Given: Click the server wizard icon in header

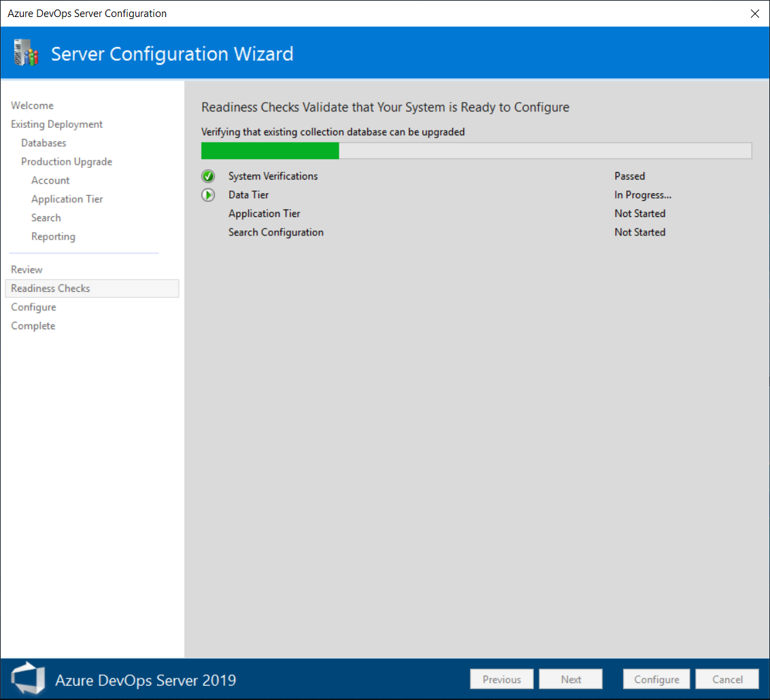Looking at the screenshot, I should coord(26,52).
